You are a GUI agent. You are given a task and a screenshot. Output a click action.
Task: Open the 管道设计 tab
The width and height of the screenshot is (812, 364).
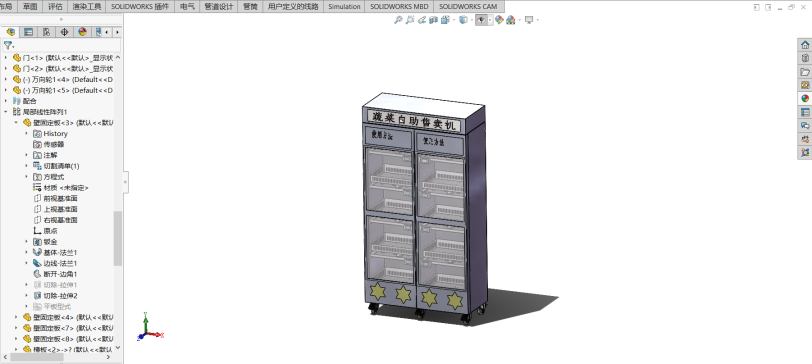pos(219,7)
